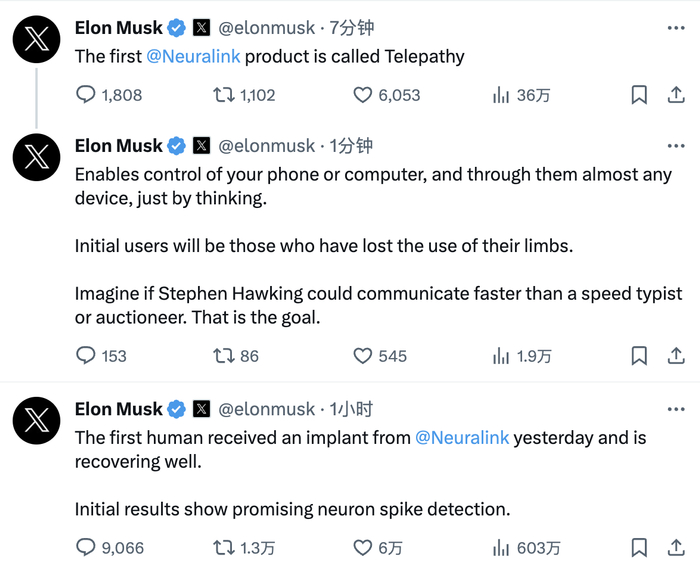
Task: Like the tweet with 6,053 likes
Action: point(363,95)
